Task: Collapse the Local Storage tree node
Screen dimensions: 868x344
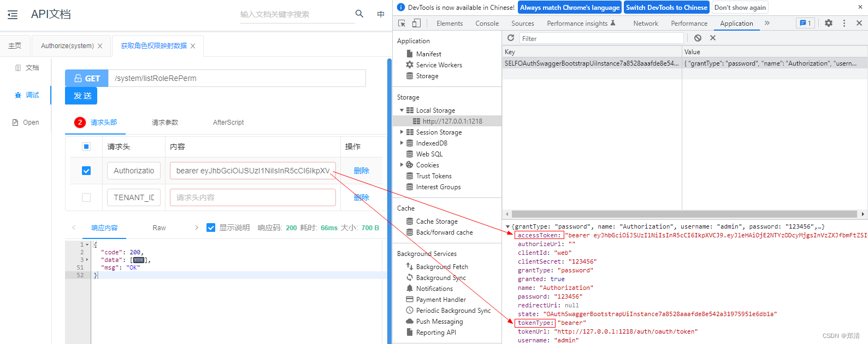Action: [401, 110]
